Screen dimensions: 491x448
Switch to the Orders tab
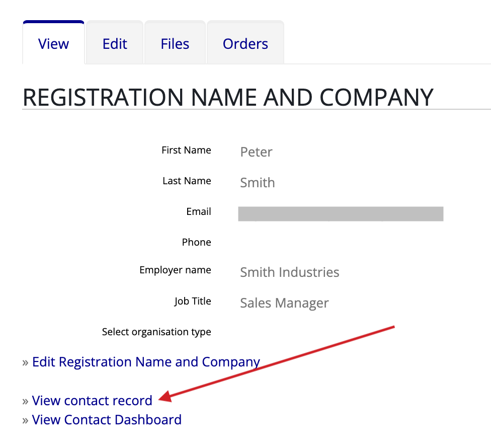245,44
